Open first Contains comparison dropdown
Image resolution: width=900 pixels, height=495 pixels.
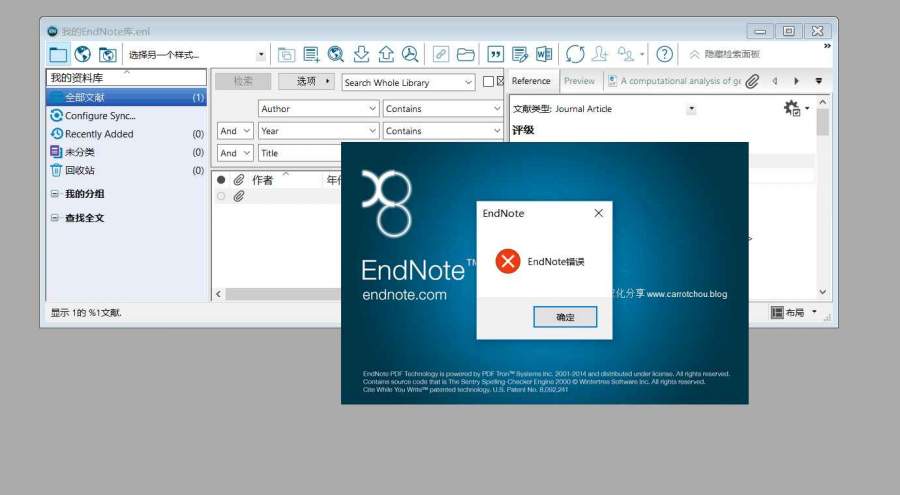point(443,109)
